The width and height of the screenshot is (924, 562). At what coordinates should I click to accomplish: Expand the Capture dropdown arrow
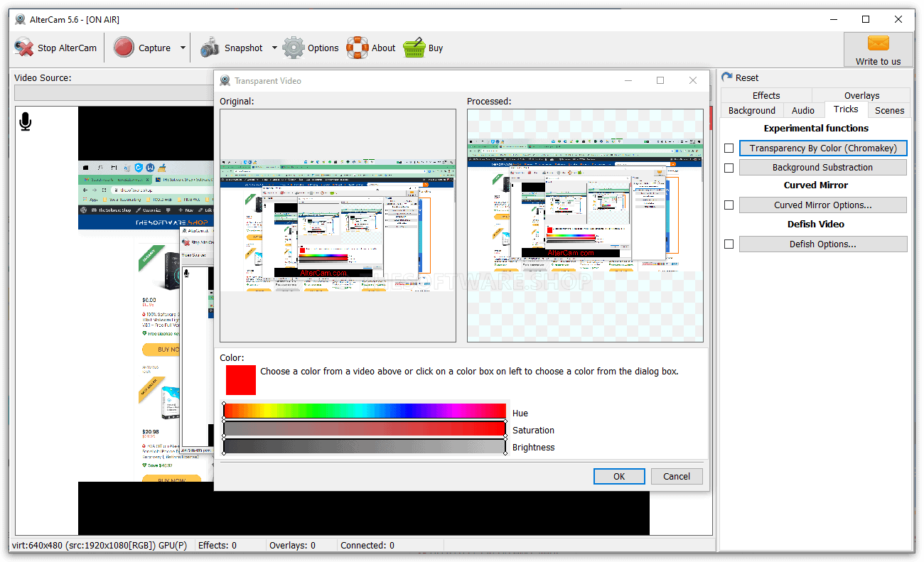(183, 48)
